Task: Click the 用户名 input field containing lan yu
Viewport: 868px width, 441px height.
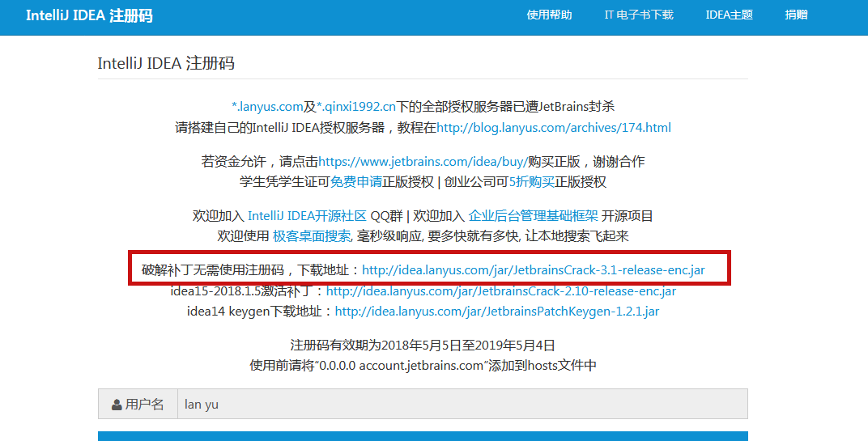Action: click(462, 404)
